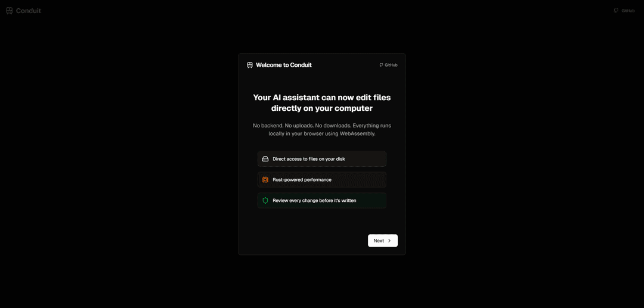Open the GitHub link inside welcome dialog
Screen dimensions: 644x308
click(389, 65)
